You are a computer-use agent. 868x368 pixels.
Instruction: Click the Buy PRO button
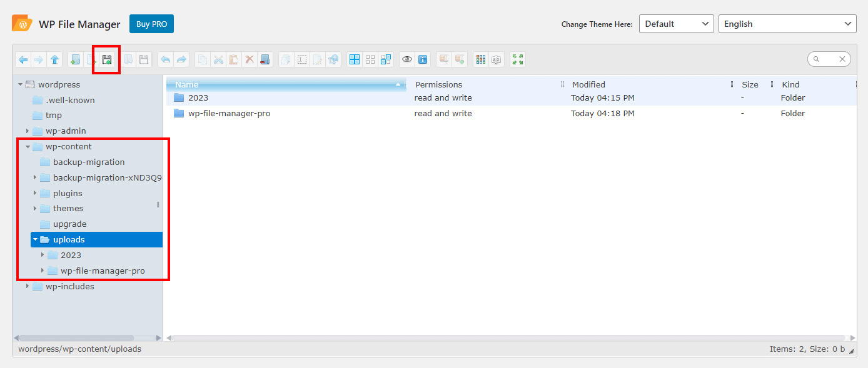151,23
